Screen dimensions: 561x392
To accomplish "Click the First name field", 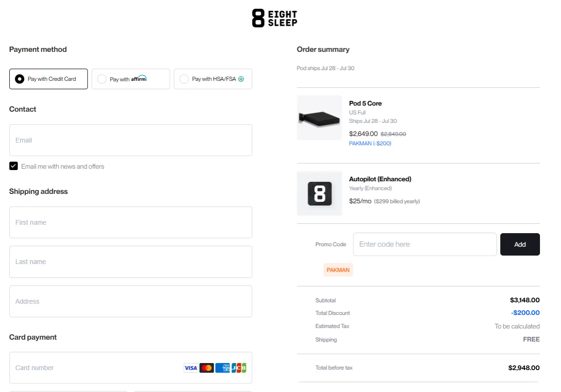I will coord(130,222).
